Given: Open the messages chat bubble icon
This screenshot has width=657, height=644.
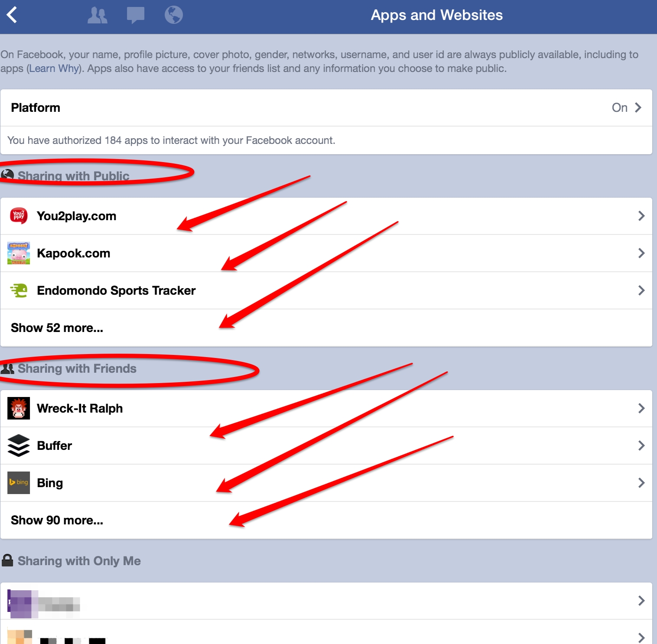Looking at the screenshot, I should pyautogui.click(x=136, y=15).
